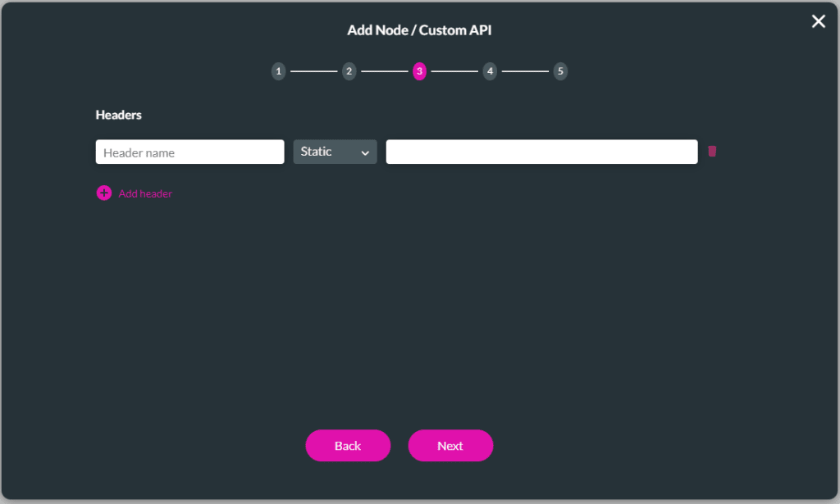
Task: Click the Back button
Action: 348,445
